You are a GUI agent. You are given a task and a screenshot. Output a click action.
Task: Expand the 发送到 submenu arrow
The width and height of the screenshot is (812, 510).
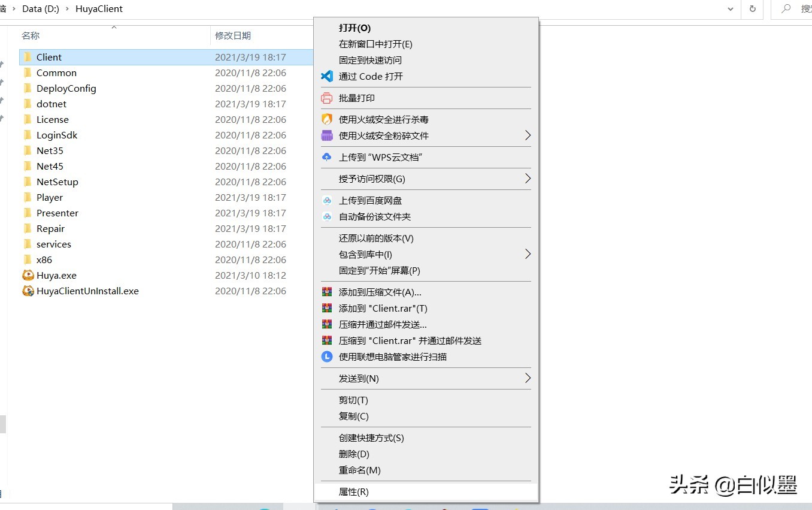[x=528, y=378]
